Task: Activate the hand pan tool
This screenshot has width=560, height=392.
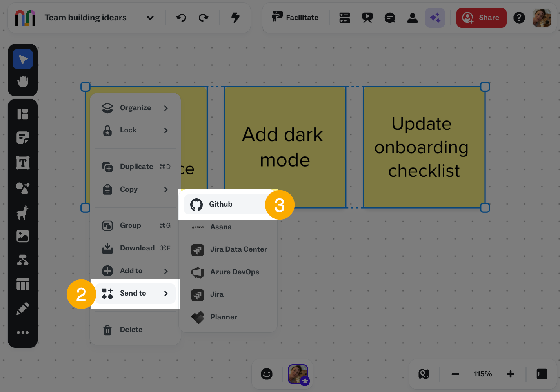Action: pyautogui.click(x=23, y=82)
